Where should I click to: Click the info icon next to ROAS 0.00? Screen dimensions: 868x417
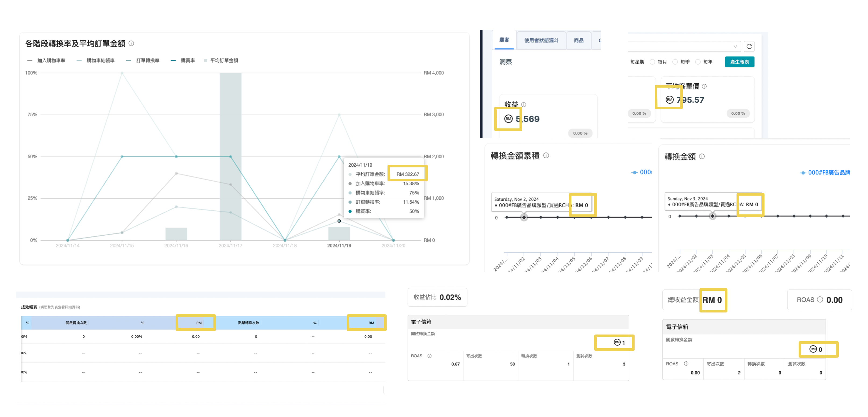820,300
